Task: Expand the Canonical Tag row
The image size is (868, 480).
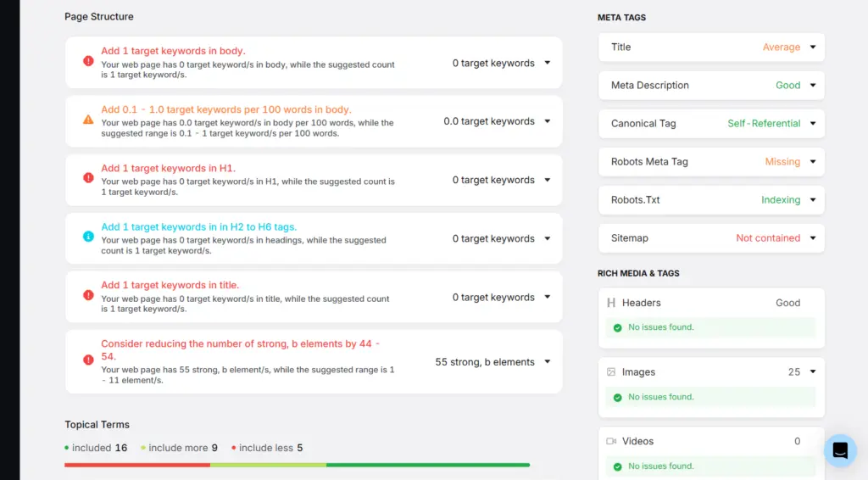Action: (x=813, y=124)
